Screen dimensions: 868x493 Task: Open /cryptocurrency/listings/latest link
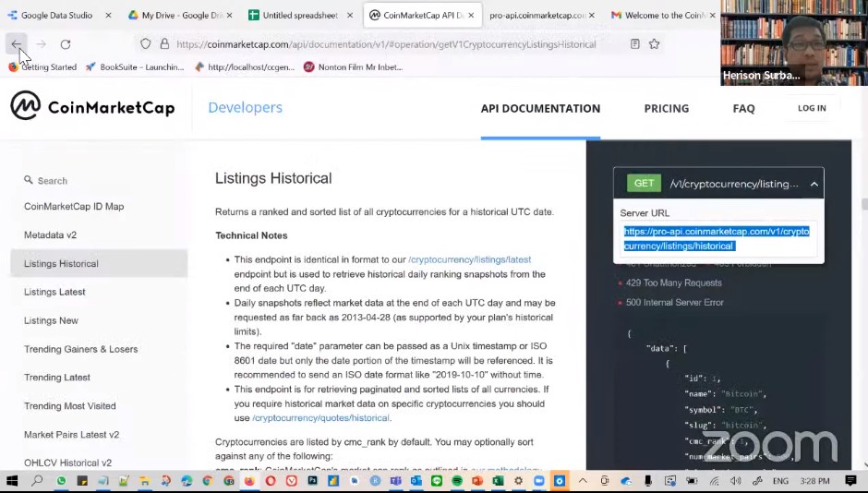[469, 259]
